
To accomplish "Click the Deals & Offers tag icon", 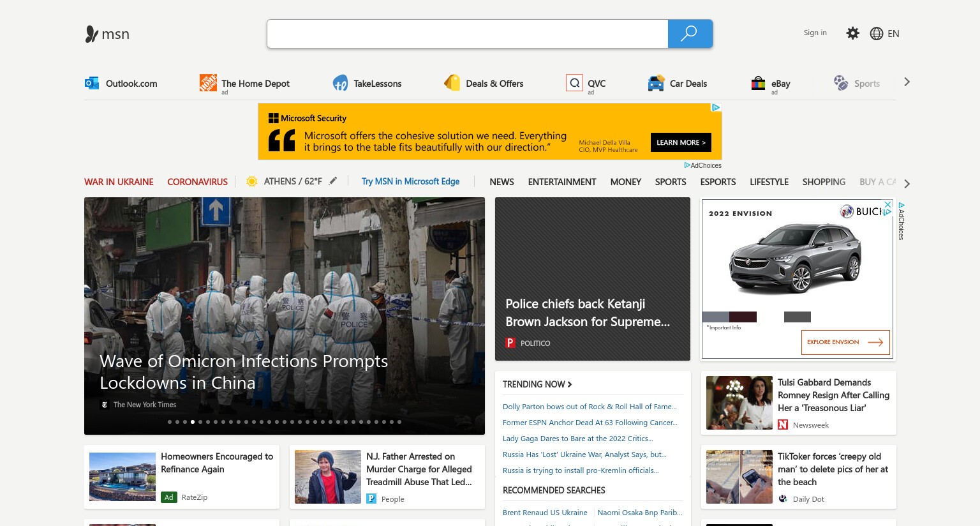I will click(452, 83).
